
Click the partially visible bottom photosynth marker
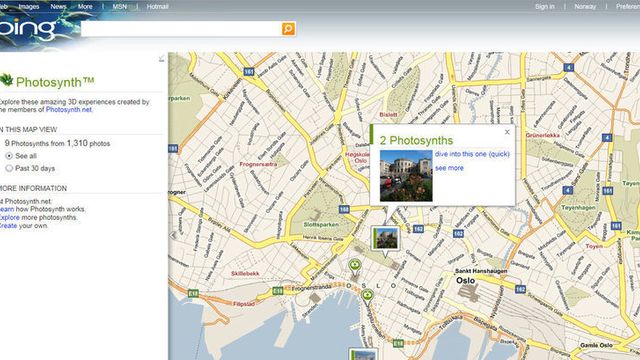(363, 354)
